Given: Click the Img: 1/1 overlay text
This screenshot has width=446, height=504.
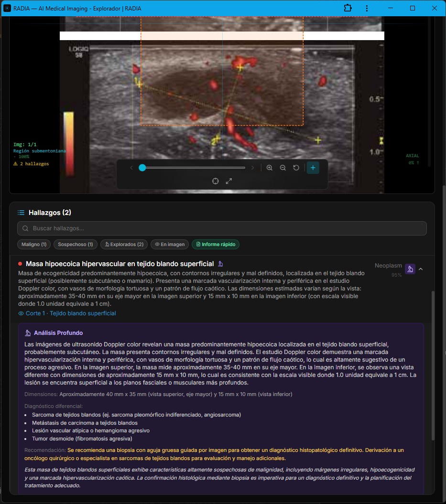Looking at the screenshot, I should tap(25, 144).
